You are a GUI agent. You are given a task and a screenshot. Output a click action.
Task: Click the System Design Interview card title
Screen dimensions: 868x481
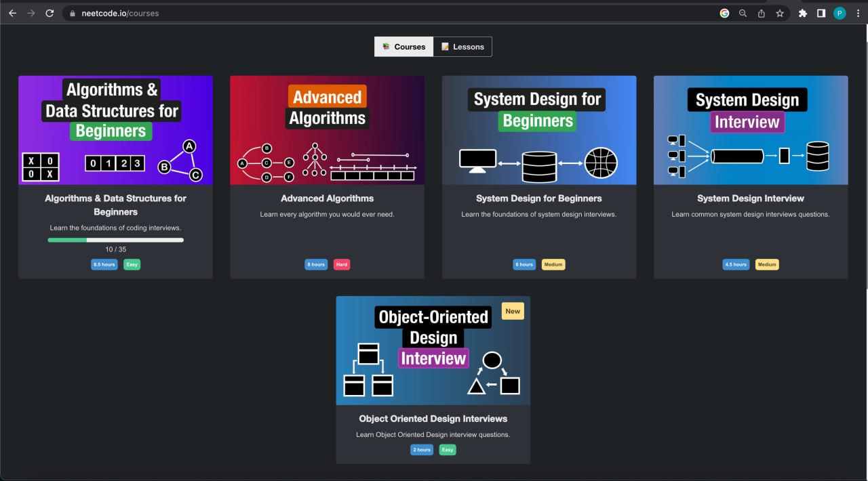(751, 198)
